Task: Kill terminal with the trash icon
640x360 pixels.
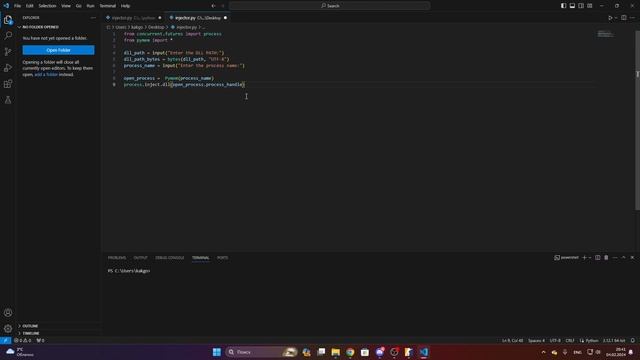Action: click(x=606, y=258)
